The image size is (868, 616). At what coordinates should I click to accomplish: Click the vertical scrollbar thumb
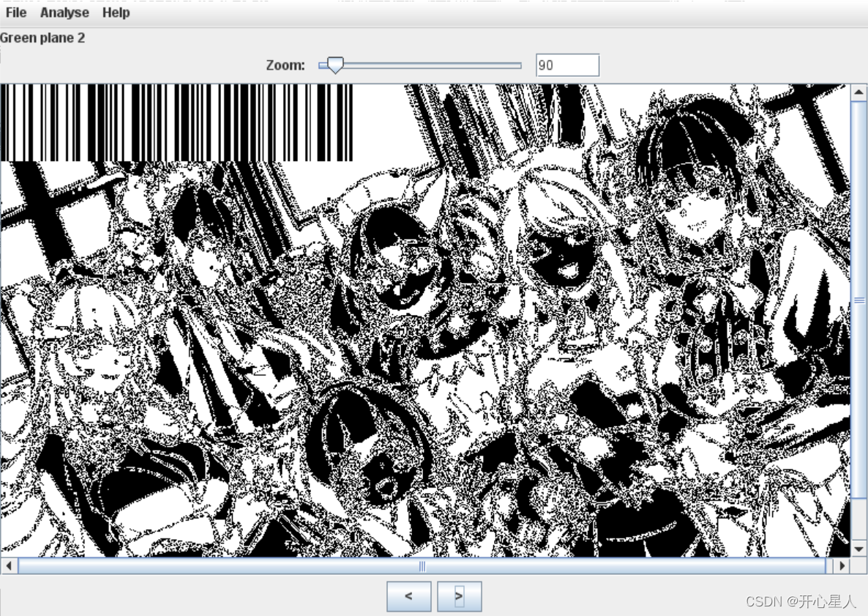click(858, 300)
